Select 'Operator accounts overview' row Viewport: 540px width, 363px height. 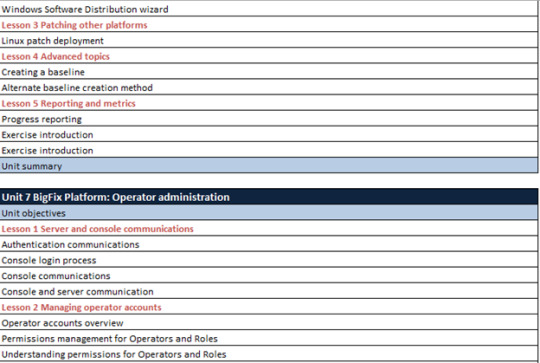[269, 323]
